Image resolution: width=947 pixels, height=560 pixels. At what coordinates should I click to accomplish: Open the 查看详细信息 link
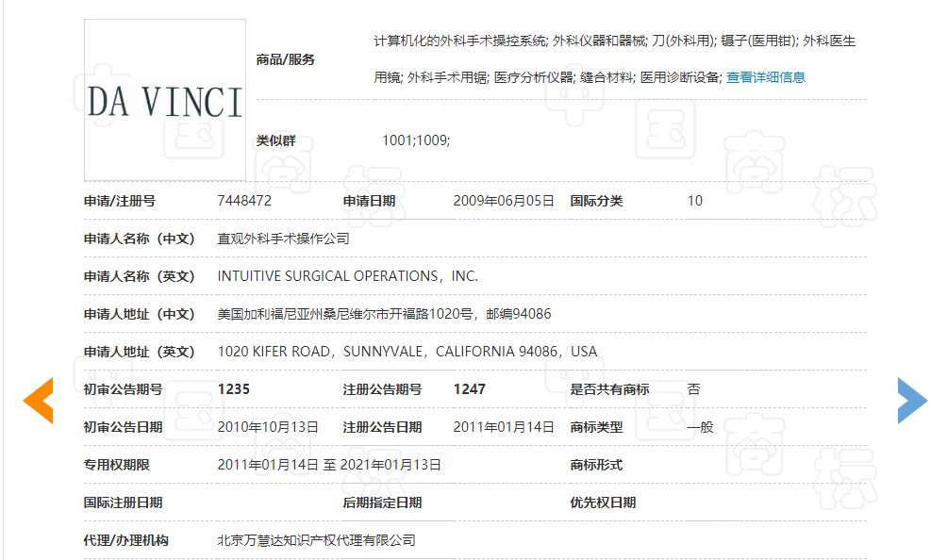tap(765, 77)
